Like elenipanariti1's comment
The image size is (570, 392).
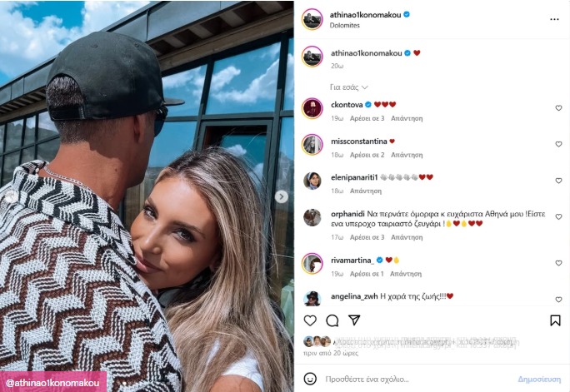tap(558, 181)
